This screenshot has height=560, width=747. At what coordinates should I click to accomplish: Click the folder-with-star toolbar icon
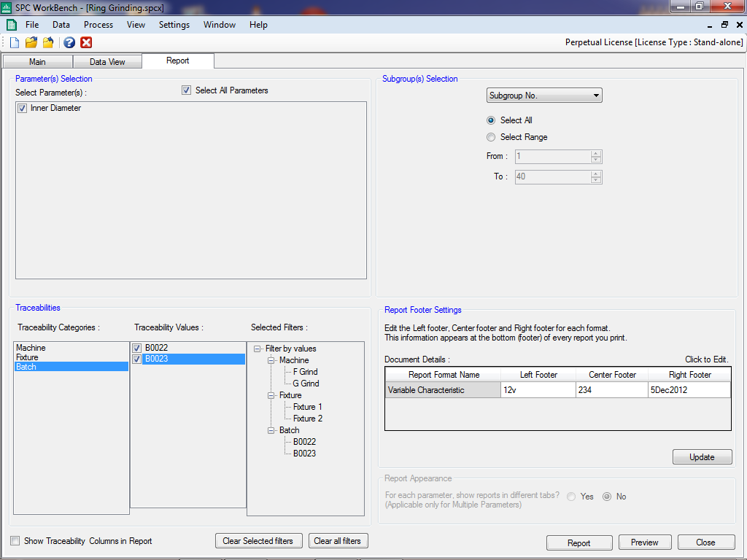pos(48,42)
